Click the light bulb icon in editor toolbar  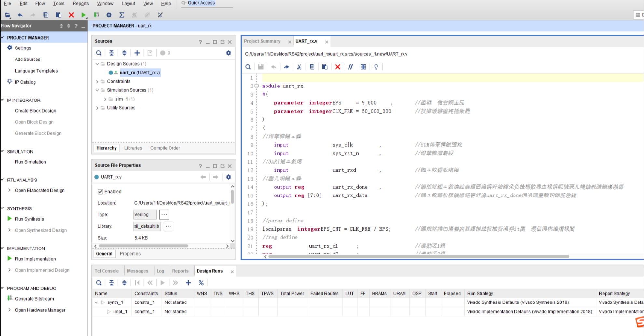[376, 67]
